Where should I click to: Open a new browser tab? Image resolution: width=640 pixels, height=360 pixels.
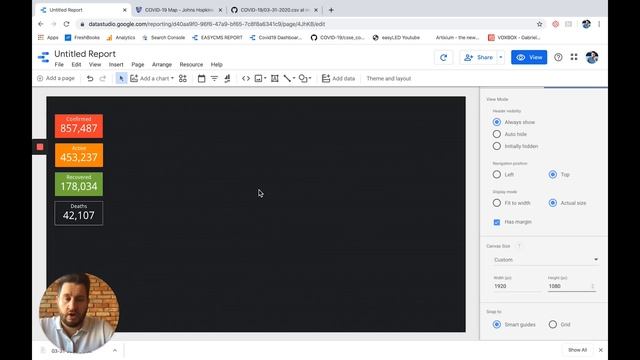coord(331,10)
